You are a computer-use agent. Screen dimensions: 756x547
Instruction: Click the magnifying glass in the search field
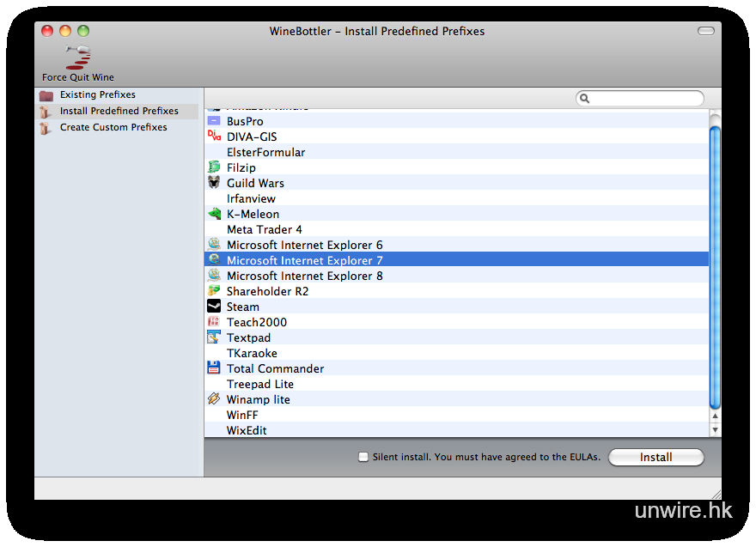pos(585,99)
